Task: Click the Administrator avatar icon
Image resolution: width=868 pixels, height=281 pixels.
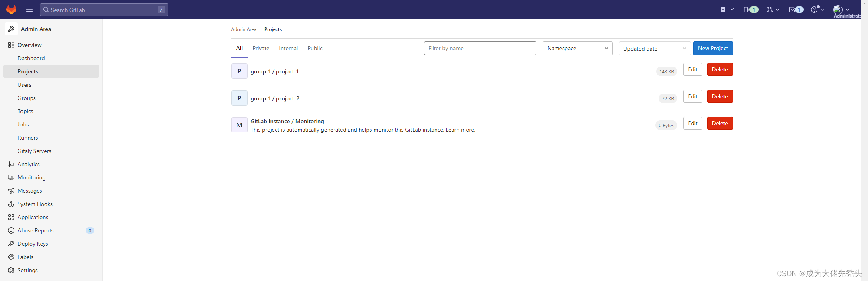Action: (x=838, y=9)
